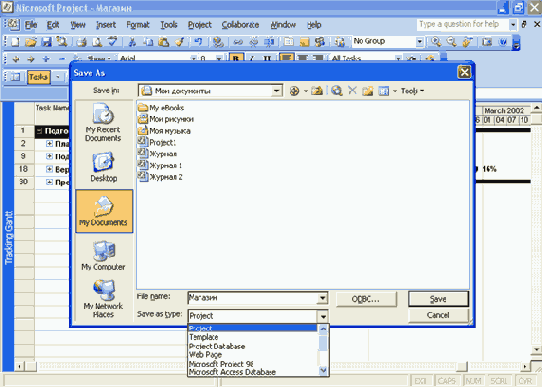Click the Print toolbar icon

click(81, 42)
